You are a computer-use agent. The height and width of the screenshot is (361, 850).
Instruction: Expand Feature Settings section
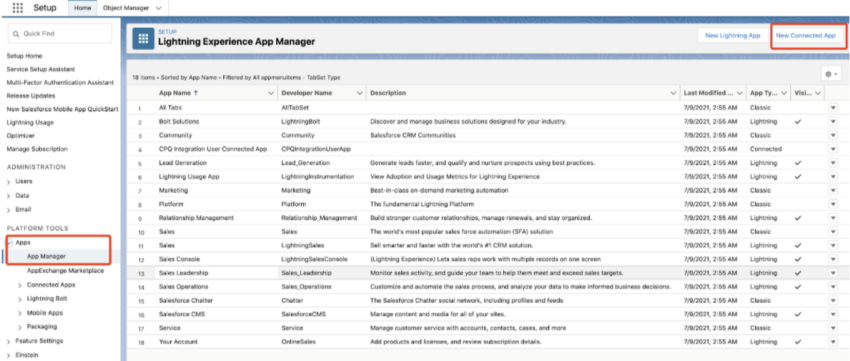[9, 341]
